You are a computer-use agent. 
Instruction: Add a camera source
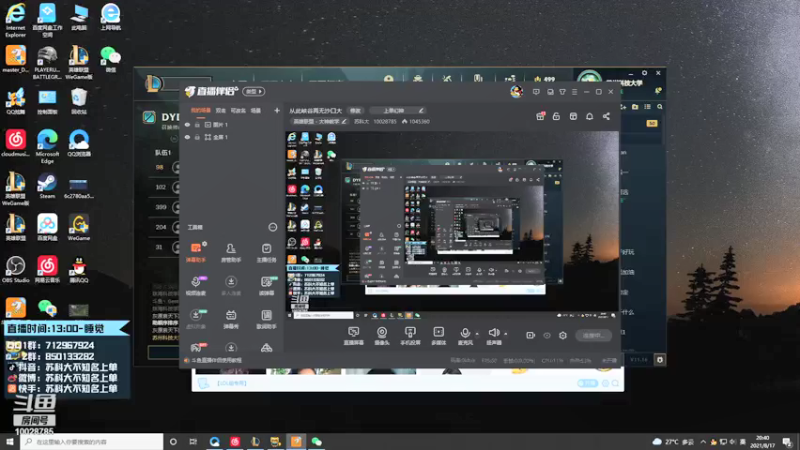(382, 336)
